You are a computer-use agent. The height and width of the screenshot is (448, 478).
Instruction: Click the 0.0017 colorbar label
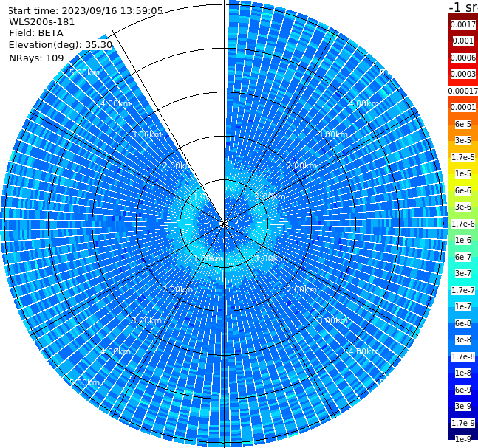463,24
